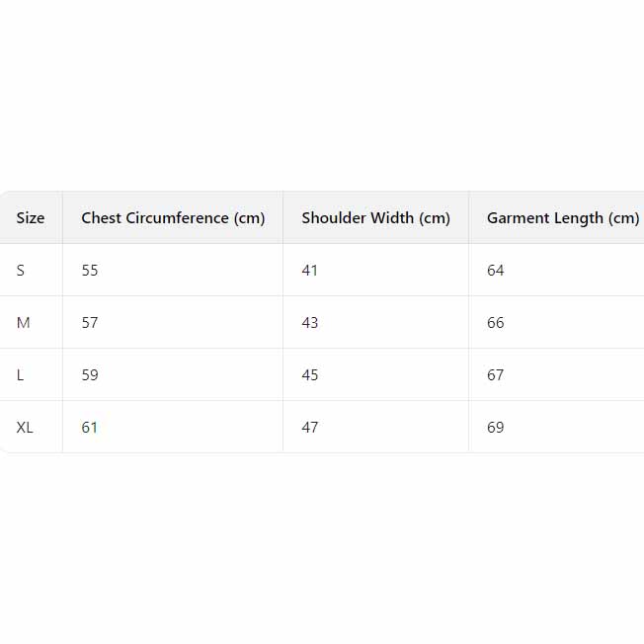Select the L size cell

coord(21,375)
